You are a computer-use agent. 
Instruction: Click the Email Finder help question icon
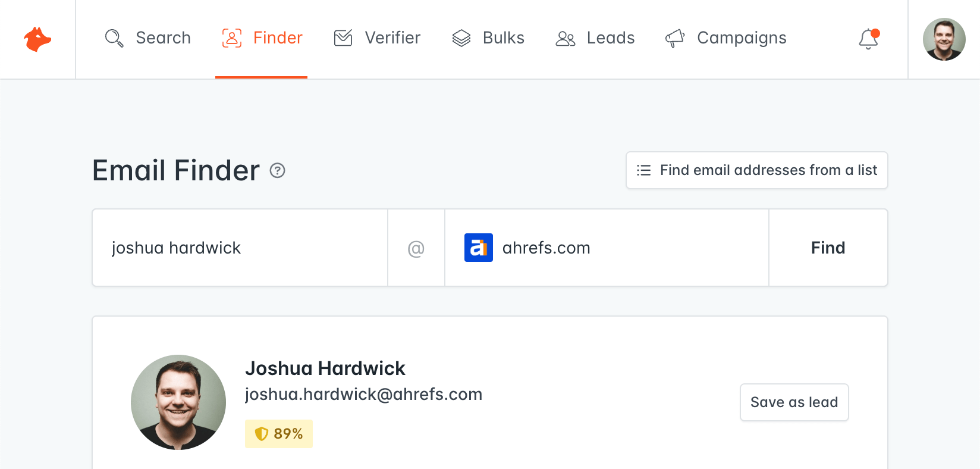point(278,171)
